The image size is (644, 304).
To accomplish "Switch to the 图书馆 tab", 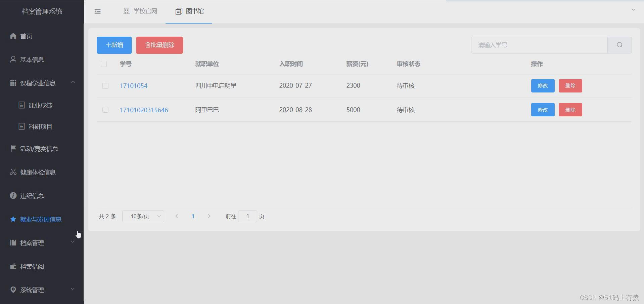I will click(x=189, y=11).
